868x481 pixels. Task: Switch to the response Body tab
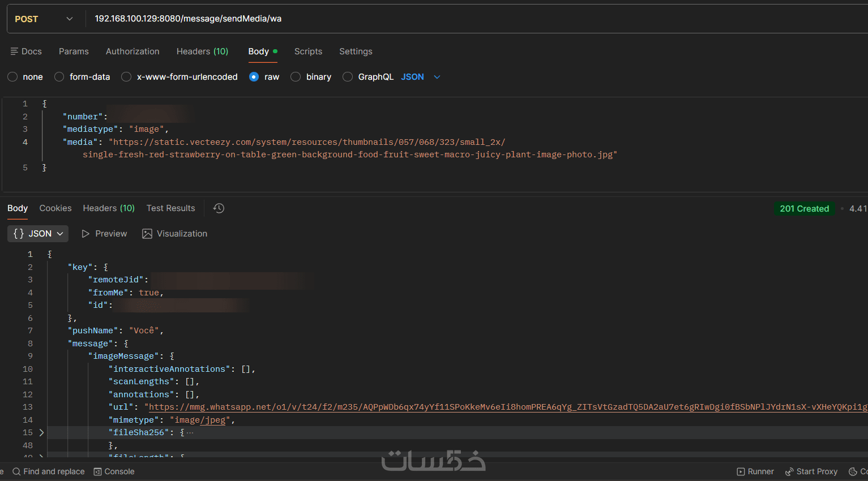pos(18,208)
